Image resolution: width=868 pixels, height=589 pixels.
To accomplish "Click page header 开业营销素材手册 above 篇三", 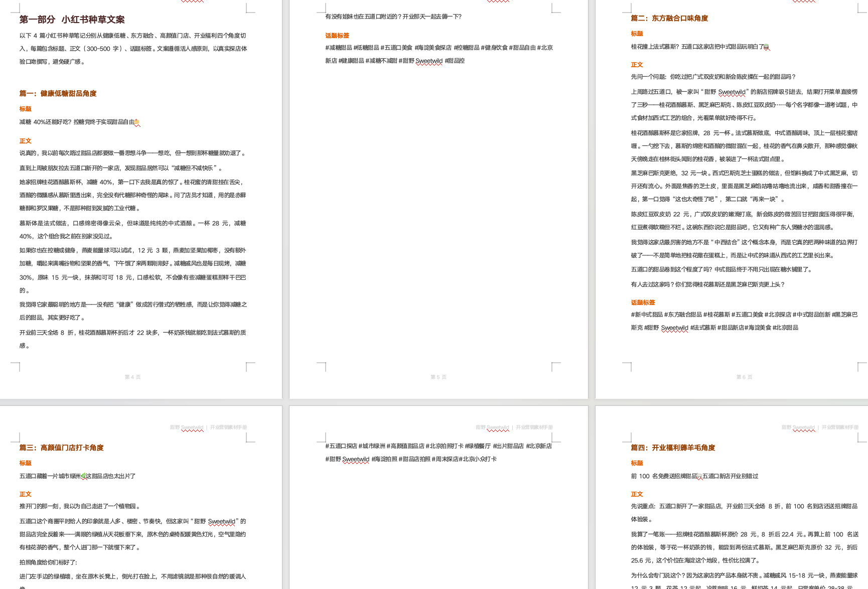I will [228, 427].
